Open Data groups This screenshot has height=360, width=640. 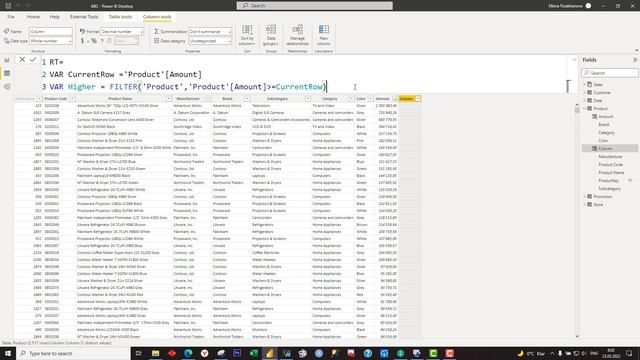(x=271, y=35)
